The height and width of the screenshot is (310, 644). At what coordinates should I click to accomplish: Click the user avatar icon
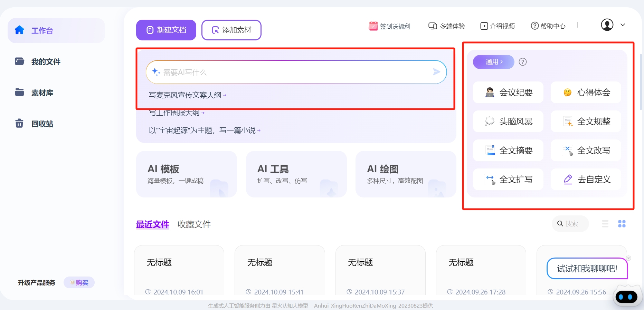click(x=607, y=25)
